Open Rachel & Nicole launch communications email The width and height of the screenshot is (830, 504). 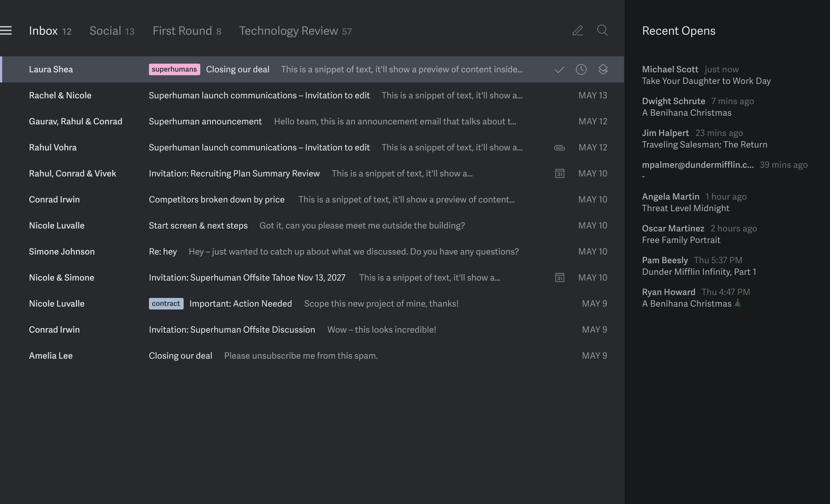(312, 95)
